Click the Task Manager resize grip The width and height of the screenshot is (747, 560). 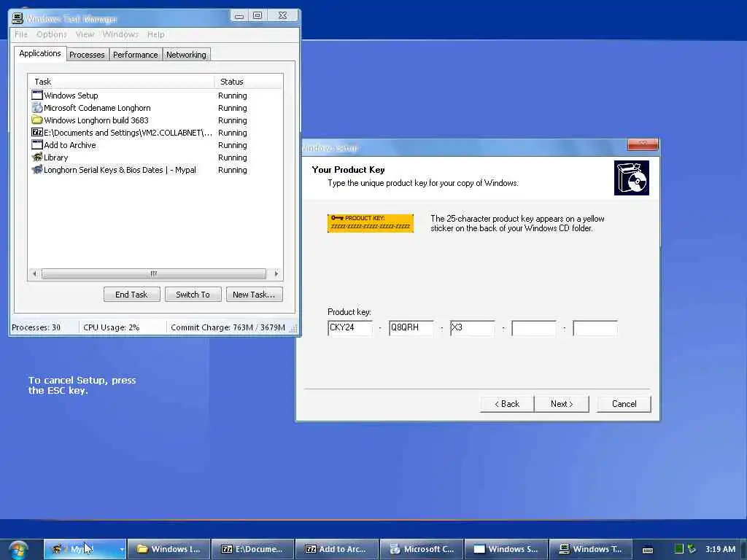tap(293, 329)
